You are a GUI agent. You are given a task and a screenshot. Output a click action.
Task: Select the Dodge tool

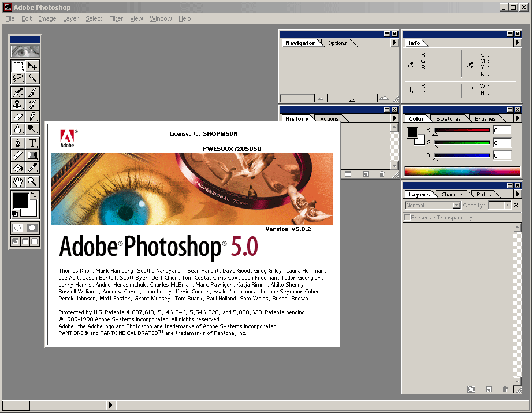[32, 129]
